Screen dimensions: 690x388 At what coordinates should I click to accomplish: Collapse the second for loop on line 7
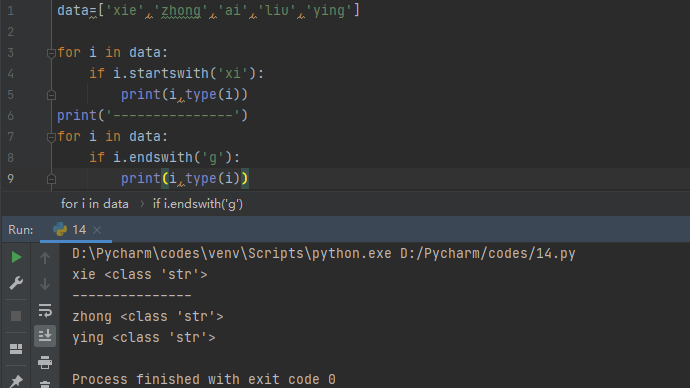tap(51, 137)
